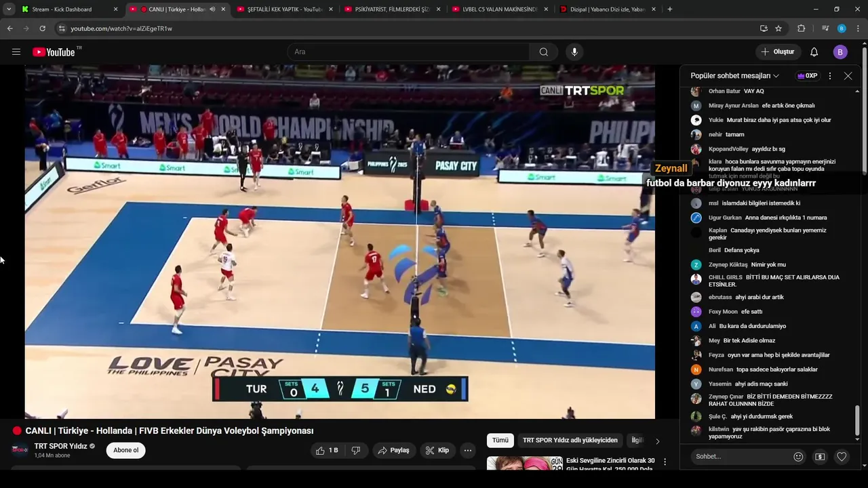The height and width of the screenshot is (488, 868).
Task: Click CHILL GIRLS chat message
Action: pyautogui.click(x=774, y=281)
